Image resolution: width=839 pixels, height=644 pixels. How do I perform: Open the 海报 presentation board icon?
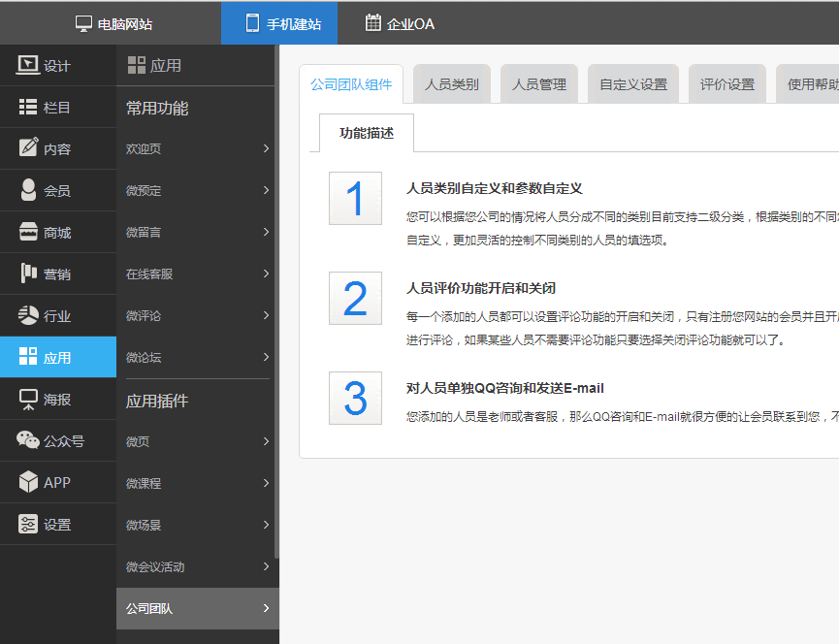coord(28,399)
